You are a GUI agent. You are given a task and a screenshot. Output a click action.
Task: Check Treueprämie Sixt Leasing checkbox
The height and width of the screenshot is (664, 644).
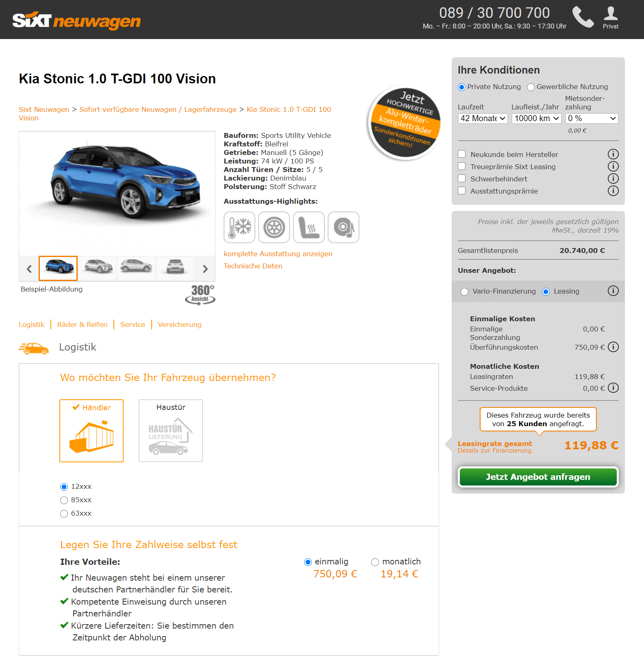coord(462,166)
